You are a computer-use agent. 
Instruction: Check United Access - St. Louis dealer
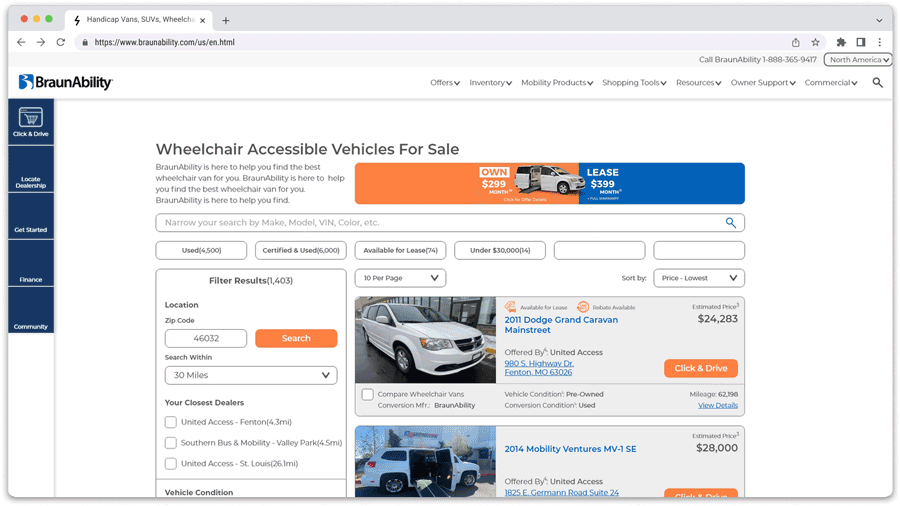click(x=170, y=464)
